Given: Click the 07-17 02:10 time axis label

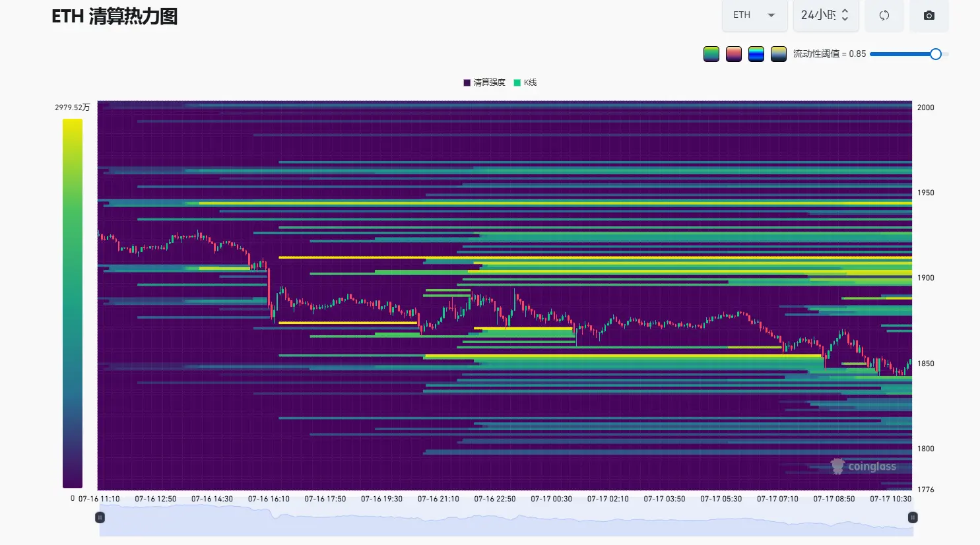Looking at the screenshot, I should pyautogui.click(x=608, y=499).
